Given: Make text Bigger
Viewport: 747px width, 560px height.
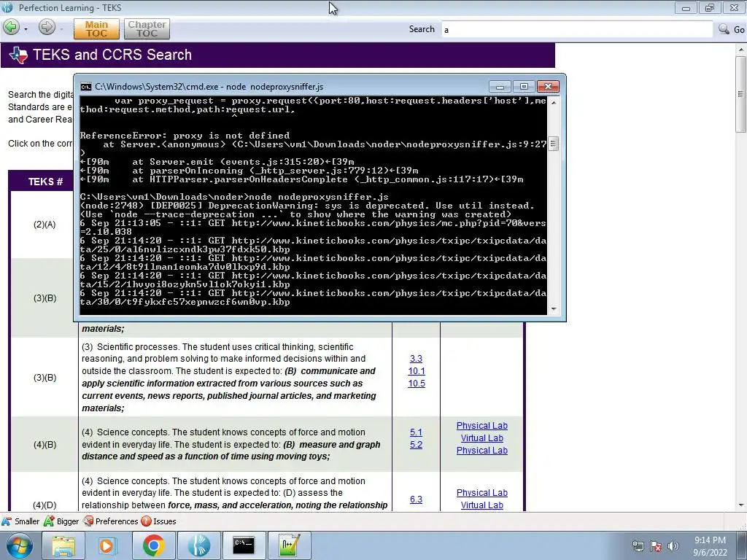Looking at the screenshot, I should pos(61,521).
